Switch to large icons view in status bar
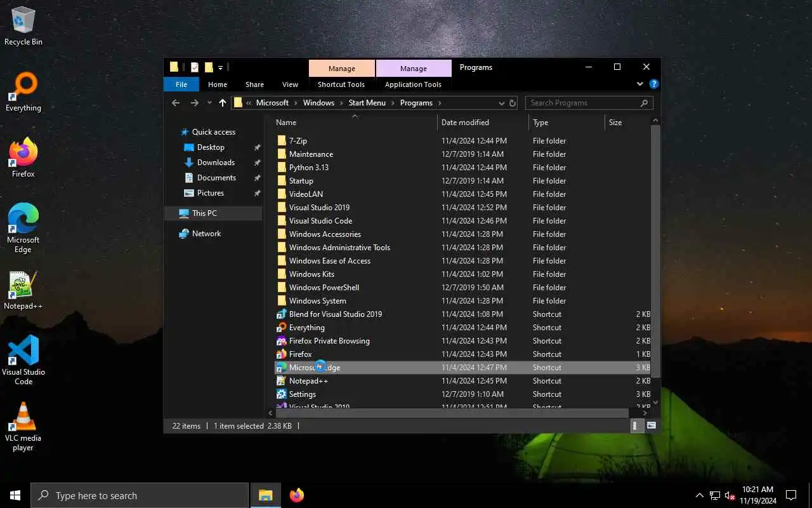This screenshot has width=812, height=508. 652,426
